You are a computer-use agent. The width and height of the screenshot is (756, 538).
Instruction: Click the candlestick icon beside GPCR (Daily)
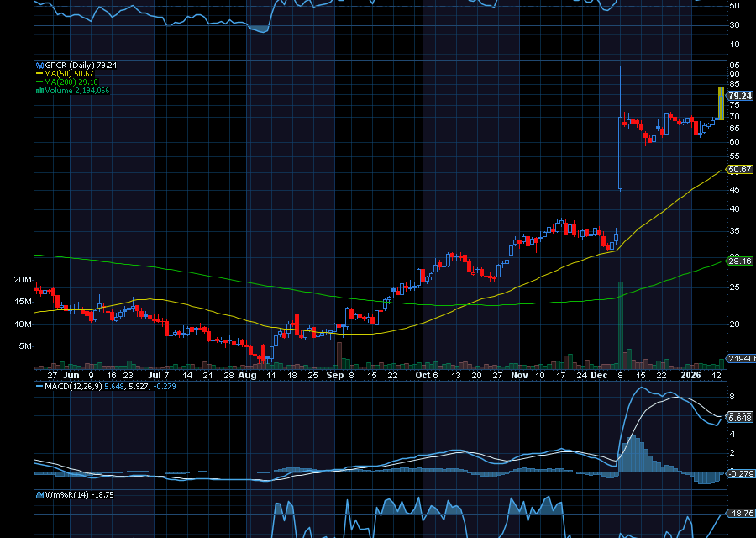[39, 65]
